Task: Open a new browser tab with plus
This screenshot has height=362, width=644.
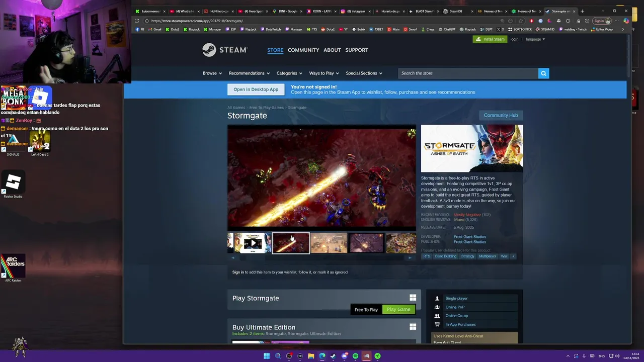Action: [x=583, y=11]
